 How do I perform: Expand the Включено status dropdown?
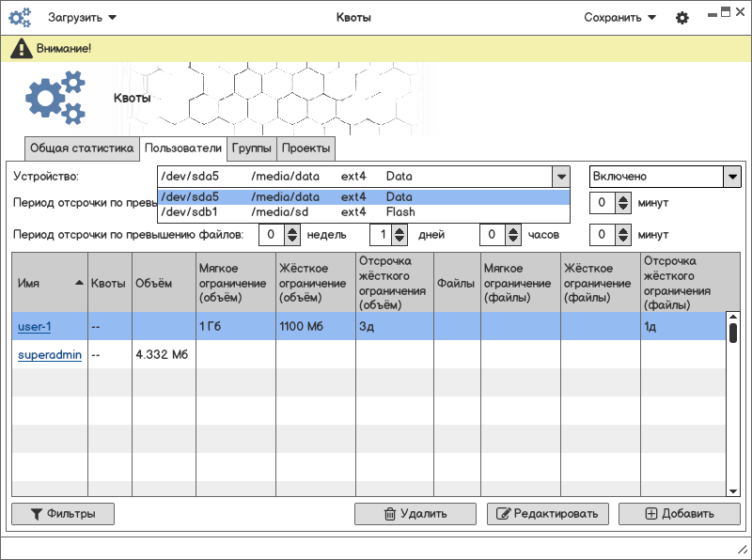tap(731, 177)
